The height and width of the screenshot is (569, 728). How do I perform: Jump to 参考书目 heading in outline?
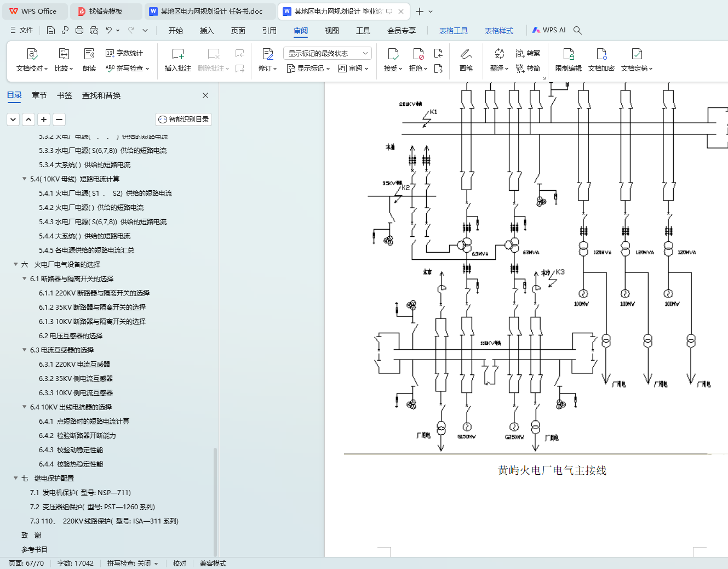[35, 549]
